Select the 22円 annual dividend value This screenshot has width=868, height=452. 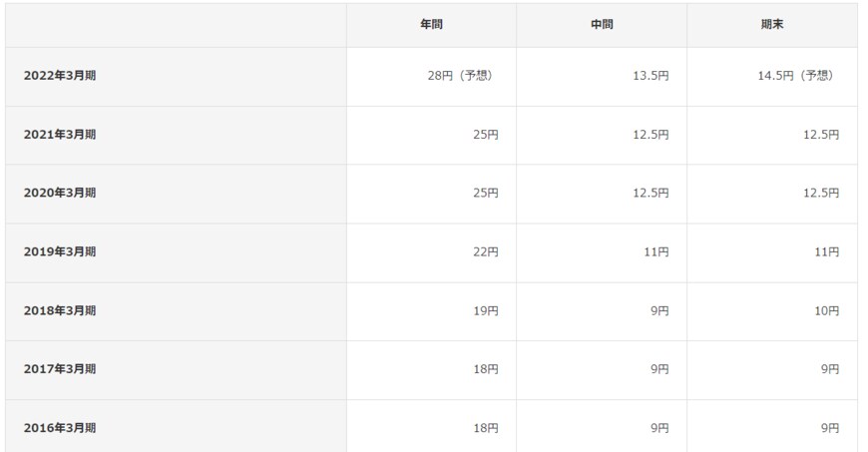(486, 252)
